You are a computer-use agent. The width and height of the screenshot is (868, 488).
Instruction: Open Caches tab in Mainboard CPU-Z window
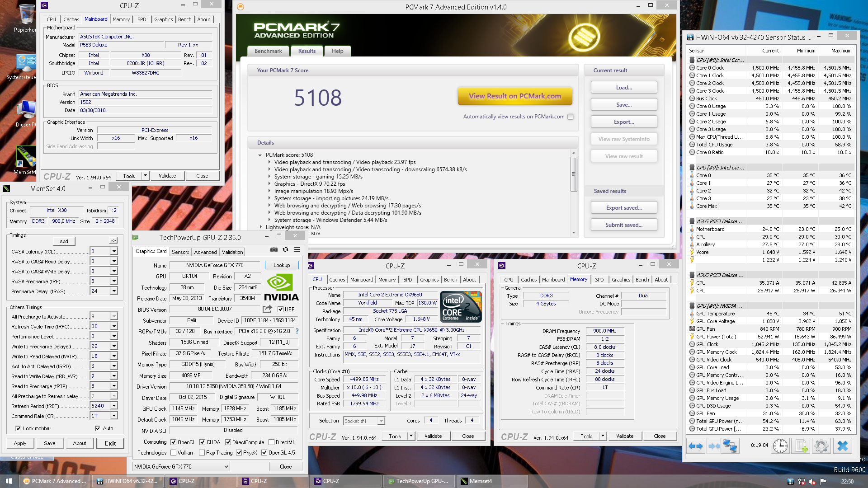(71, 19)
